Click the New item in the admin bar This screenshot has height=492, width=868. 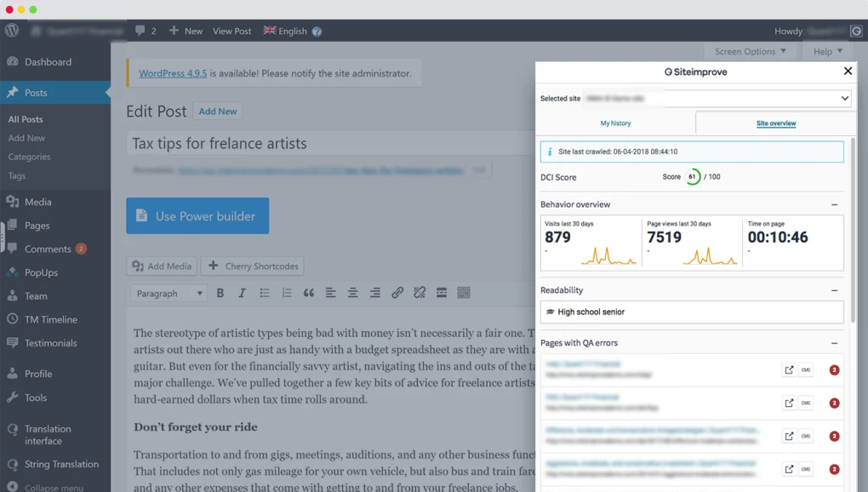[x=186, y=31]
